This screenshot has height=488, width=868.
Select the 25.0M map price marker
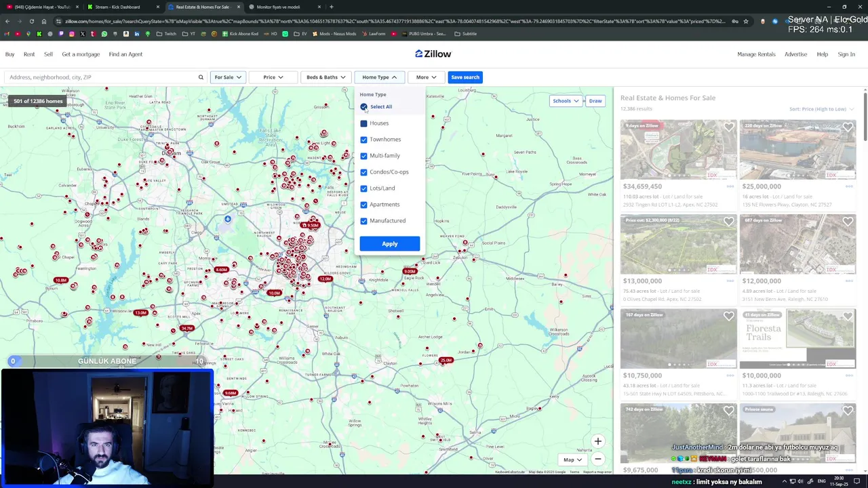(x=446, y=361)
